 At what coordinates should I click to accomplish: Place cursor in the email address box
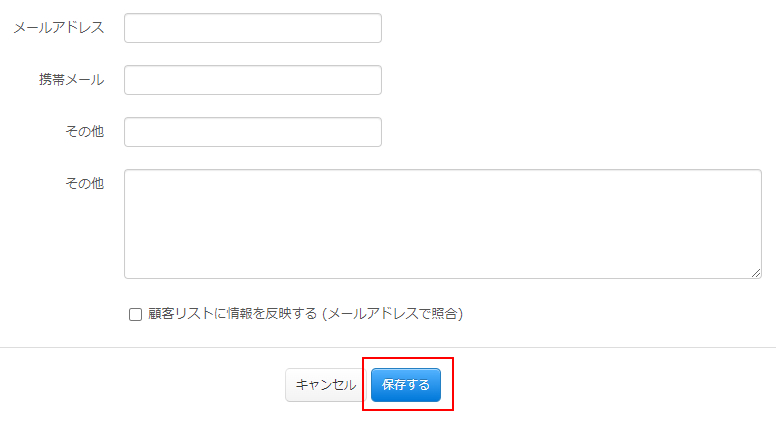(253, 28)
